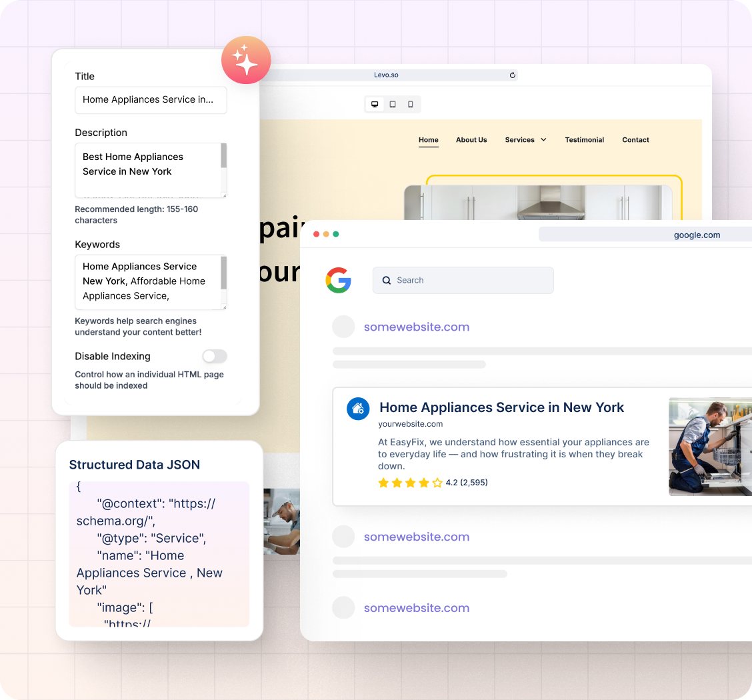Open the Contact nav link
Image resolution: width=752 pixels, height=700 pixels.
tap(635, 140)
